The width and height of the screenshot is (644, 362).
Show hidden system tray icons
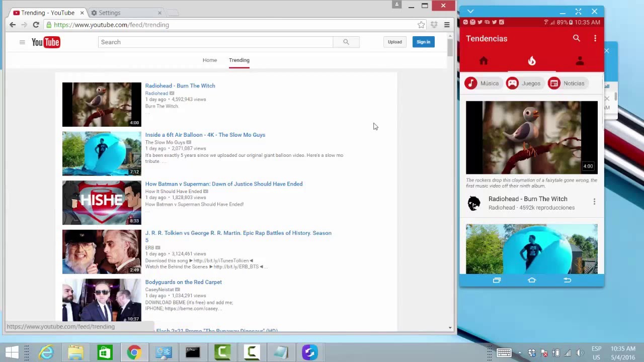click(519, 353)
